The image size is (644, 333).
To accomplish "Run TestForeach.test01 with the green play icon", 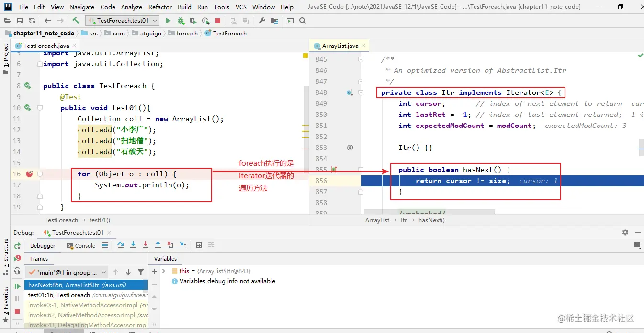I will pyautogui.click(x=168, y=21).
